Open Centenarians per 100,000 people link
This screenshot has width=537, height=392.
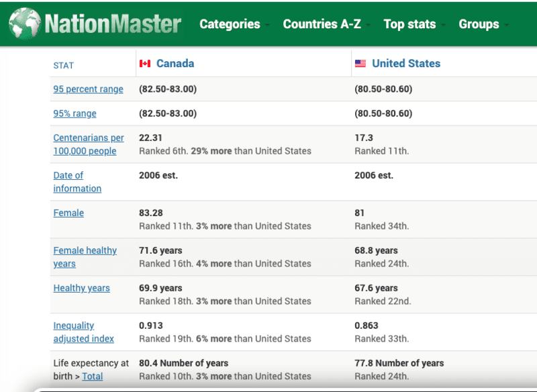89,144
